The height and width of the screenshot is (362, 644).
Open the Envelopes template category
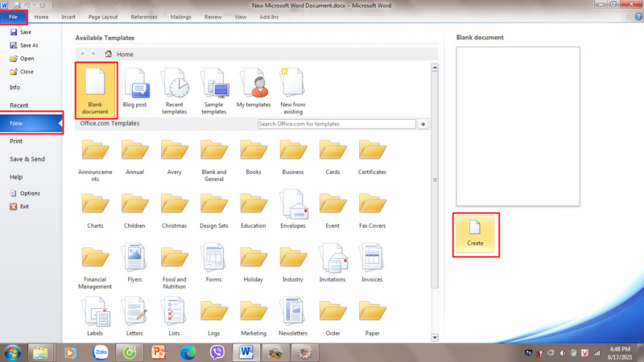pos(293,207)
